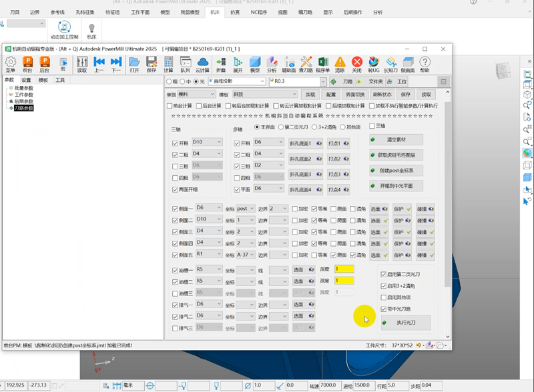
Task: Open the 机床 ribbon tab
Action: coord(215,12)
